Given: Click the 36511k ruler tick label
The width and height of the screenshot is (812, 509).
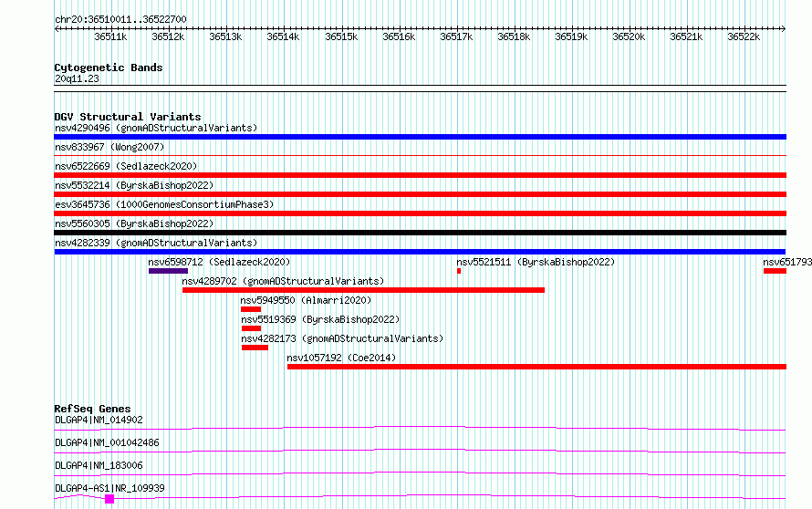Looking at the screenshot, I should (x=110, y=36).
